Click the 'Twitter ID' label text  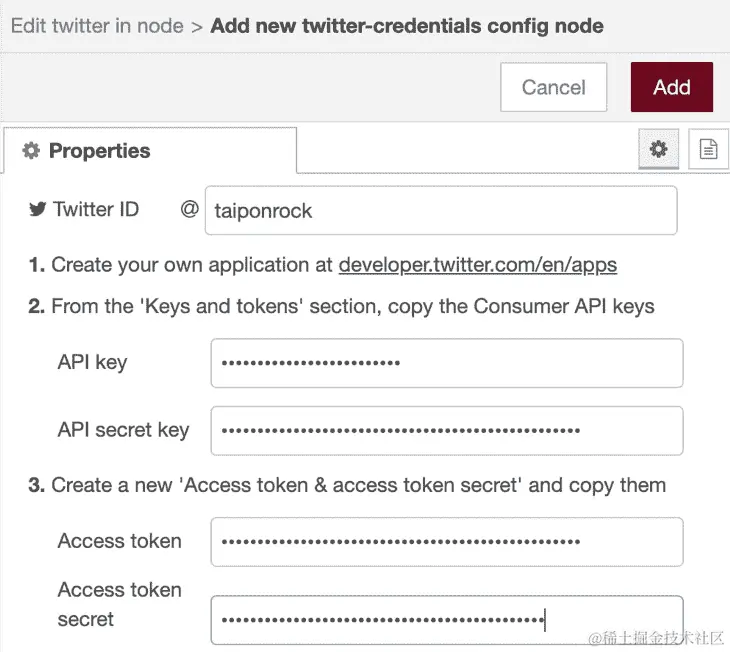pos(96,209)
